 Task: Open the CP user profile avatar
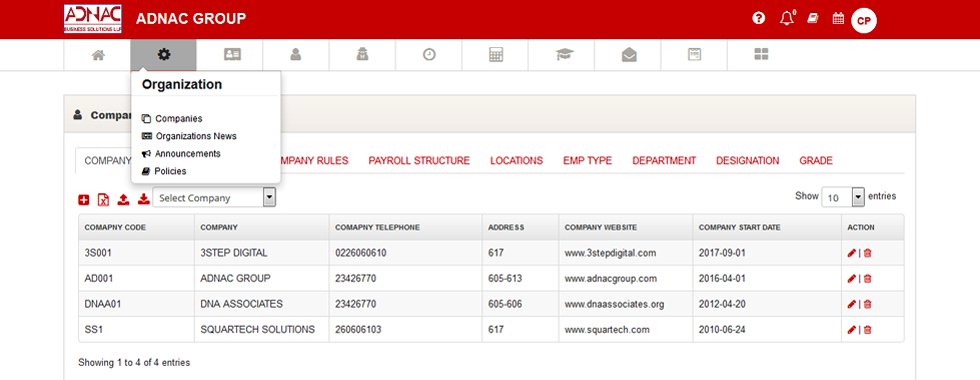click(x=864, y=21)
